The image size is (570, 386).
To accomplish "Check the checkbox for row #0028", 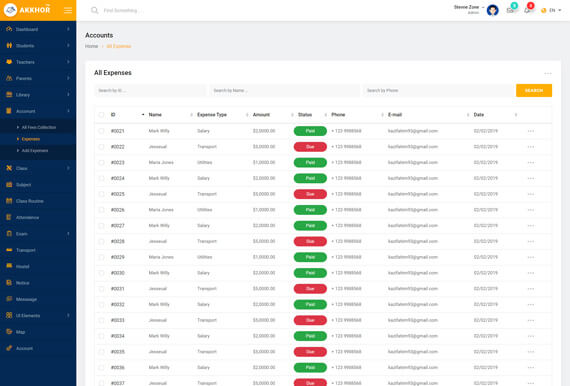I will click(101, 241).
